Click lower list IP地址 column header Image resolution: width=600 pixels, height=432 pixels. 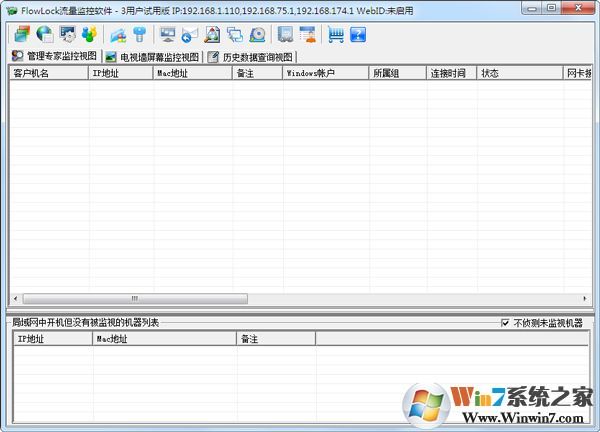[53, 339]
